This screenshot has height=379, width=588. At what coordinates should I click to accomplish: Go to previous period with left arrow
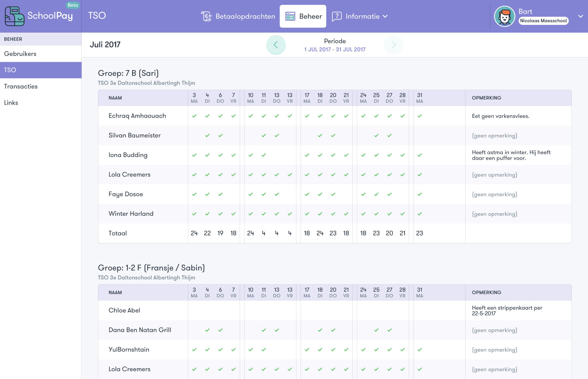point(276,45)
